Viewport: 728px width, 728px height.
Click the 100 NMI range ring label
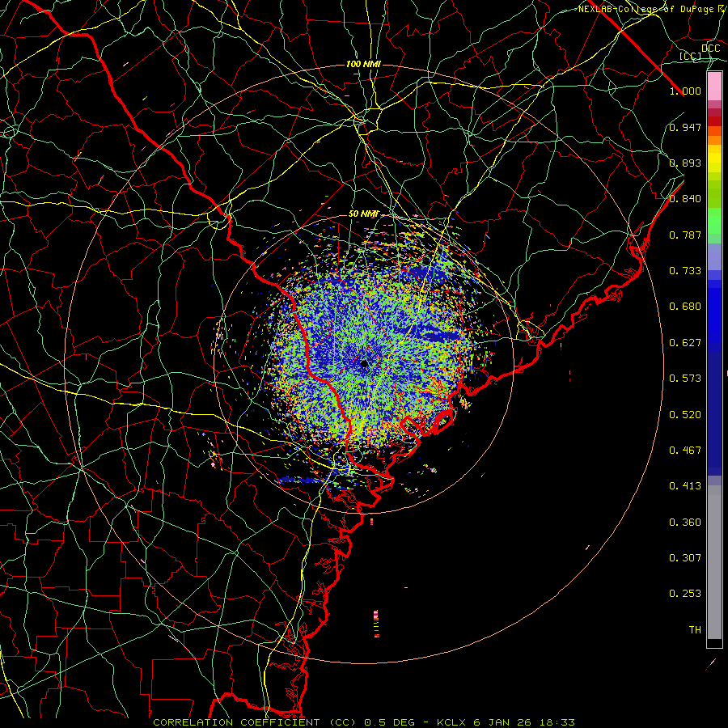(363, 64)
